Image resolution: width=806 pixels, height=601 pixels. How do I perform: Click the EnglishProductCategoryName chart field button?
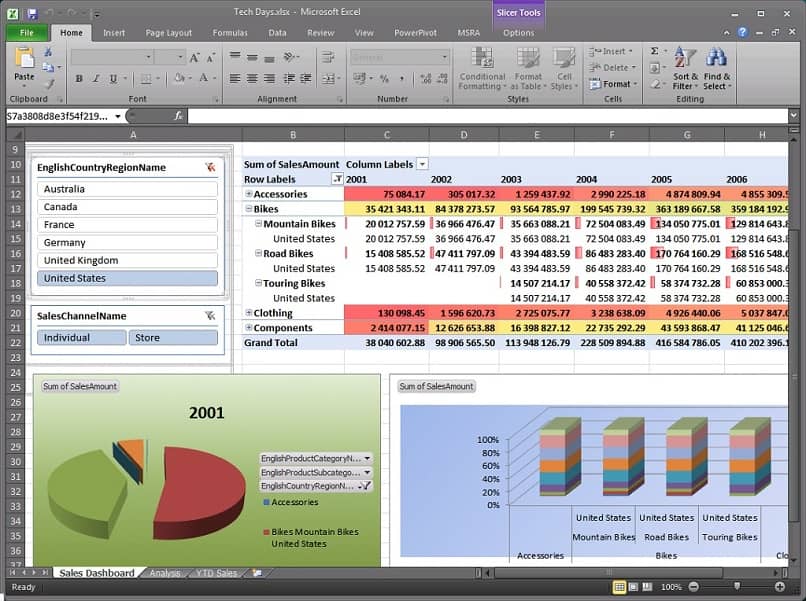pyautogui.click(x=316, y=458)
